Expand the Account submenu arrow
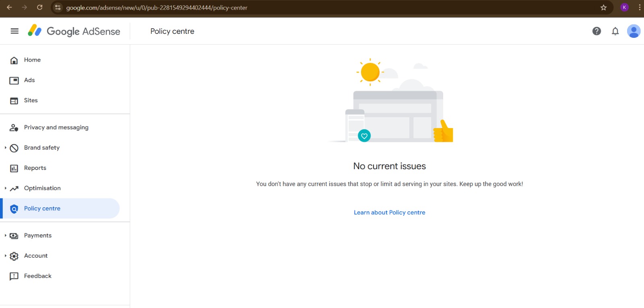Image resolution: width=644 pixels, height=308 pixels. point(5,256)
